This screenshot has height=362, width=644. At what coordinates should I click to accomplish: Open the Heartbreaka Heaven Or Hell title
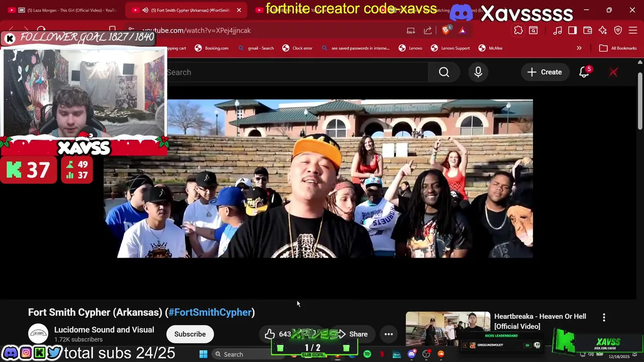pyautogui.click(x=540, y=321)
